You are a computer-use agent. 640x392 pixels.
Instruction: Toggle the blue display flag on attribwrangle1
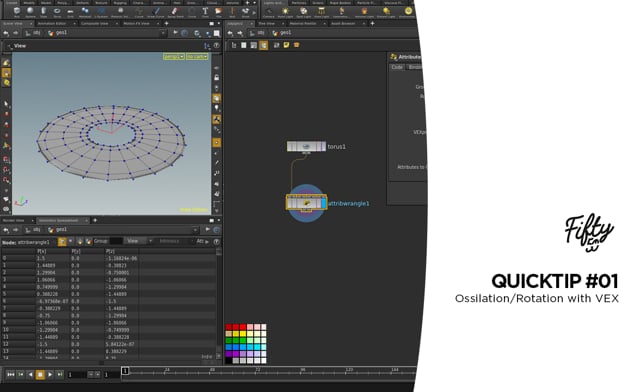pyautogui.click(x=324, y=203)
